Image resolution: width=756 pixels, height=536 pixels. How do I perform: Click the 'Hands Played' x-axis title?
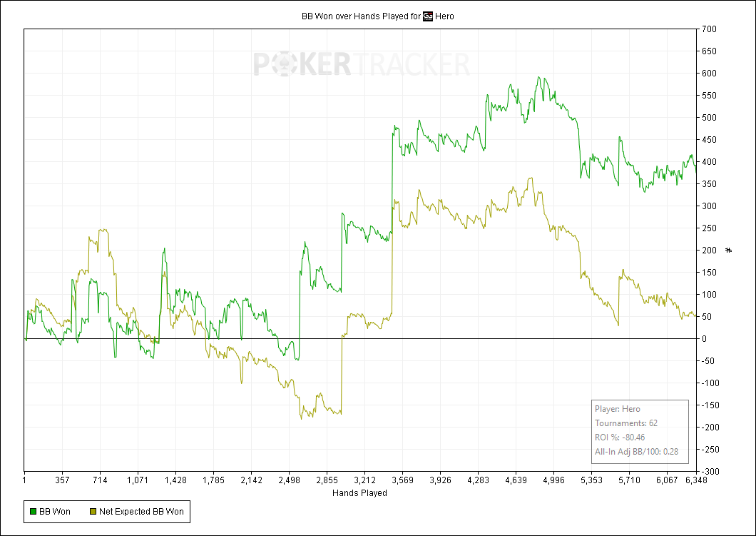coord(359,492)
